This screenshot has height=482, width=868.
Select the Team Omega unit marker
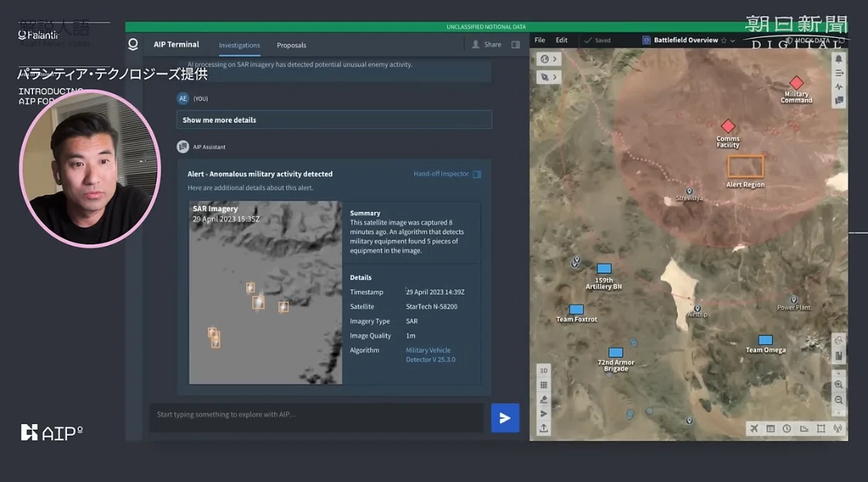tap(765, 340)
